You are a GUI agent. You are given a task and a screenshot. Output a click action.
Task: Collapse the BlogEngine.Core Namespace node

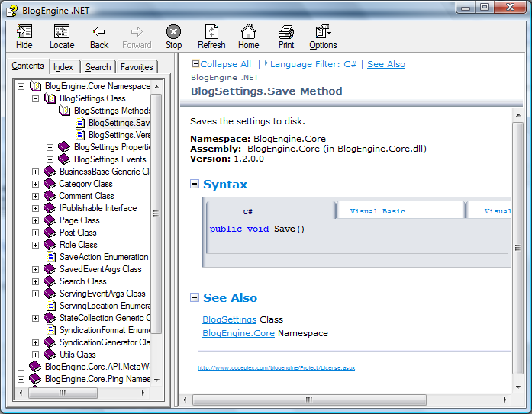[x=21, y=86]
